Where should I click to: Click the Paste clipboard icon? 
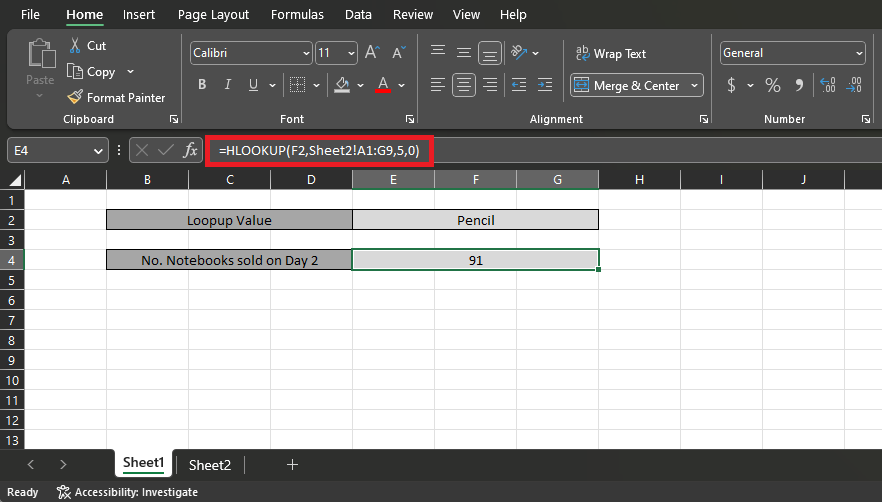42,54
